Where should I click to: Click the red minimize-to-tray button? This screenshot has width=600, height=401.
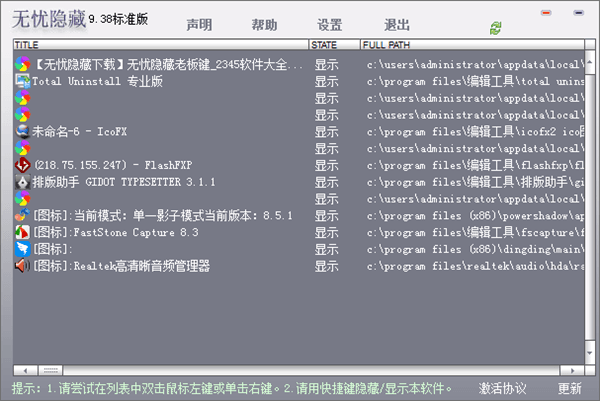click(546, 13)
